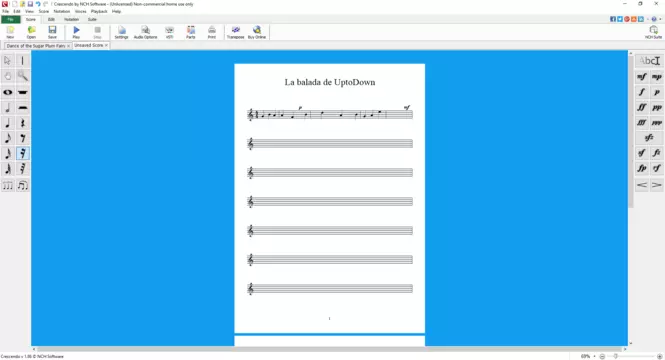Screen dimensions: 665x360
Task: Open Audio Options from the toolbar
Action: point(145,32)
